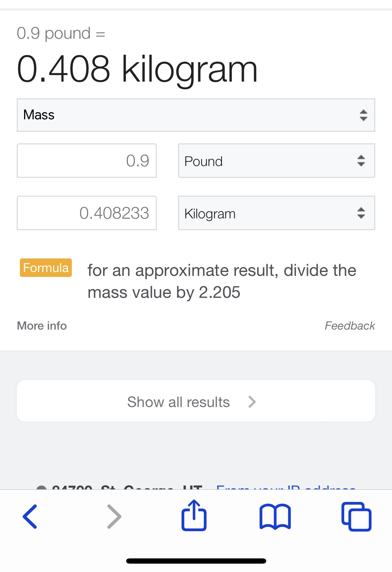Open the Safari share sheet
This screenshot has height=572, width=392.
194,515
